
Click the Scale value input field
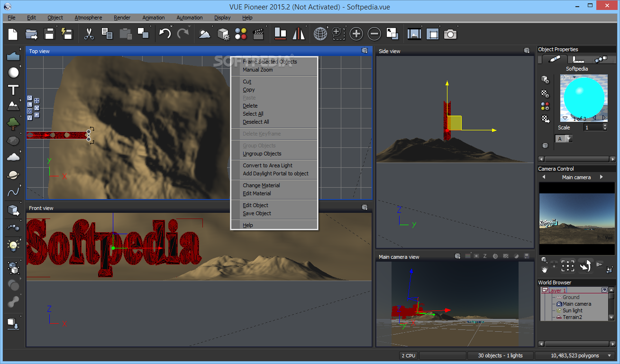592,127
